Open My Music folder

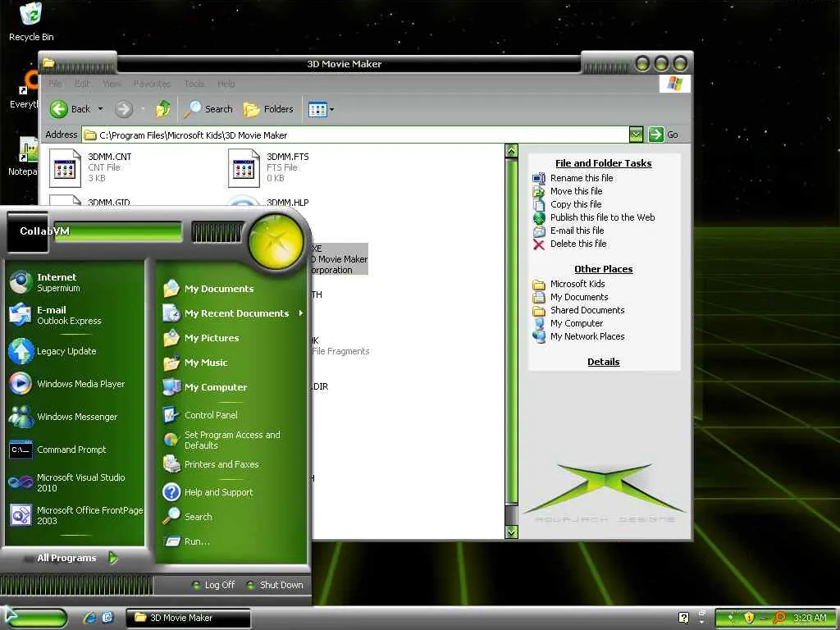[x=232, y=363]
